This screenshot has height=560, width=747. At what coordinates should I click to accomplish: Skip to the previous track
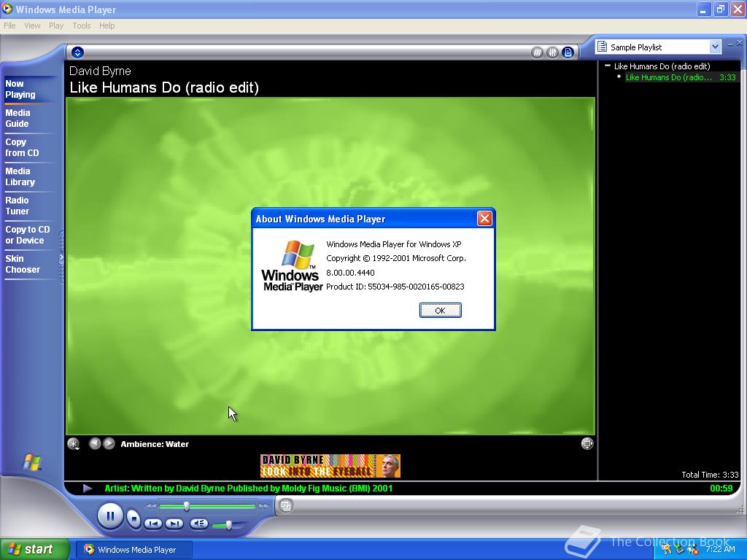click(153, 524)
